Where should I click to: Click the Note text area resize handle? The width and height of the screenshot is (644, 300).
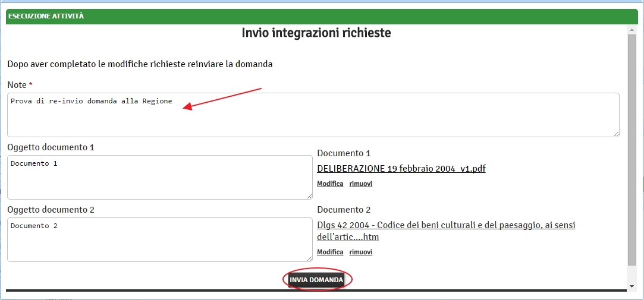(616, 134)
